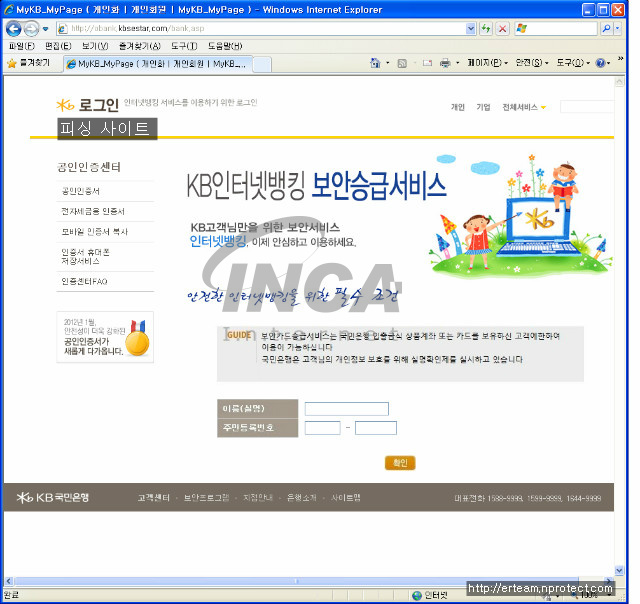Expand the 전체서비스 dropdown
The width and height of the screenshot is (640, 604).
coord(524,107)
